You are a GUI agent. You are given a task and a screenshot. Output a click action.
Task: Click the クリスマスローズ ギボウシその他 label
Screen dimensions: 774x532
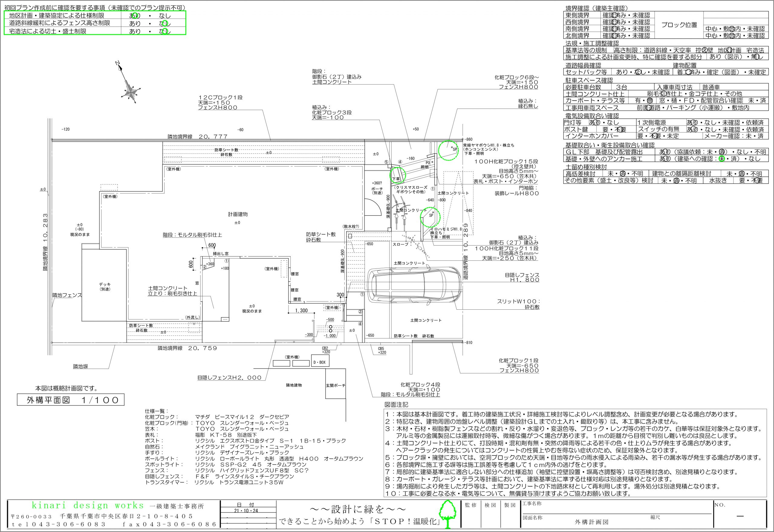click(411, 190)
